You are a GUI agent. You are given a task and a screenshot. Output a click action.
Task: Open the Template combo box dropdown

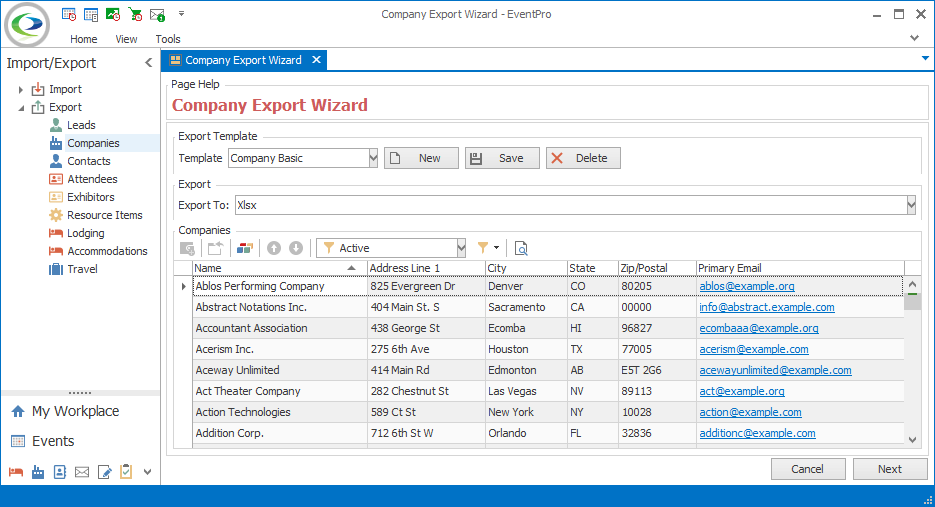click(373, 158)
